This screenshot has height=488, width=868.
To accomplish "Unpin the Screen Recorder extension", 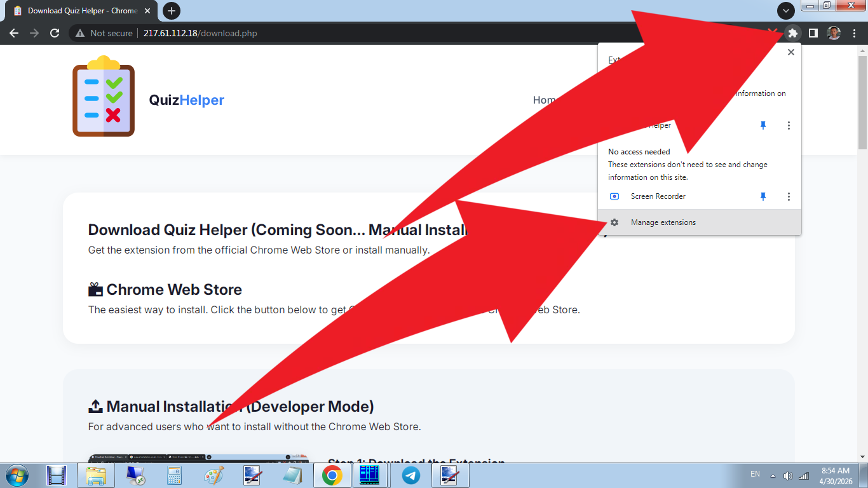I will point(763,197).
